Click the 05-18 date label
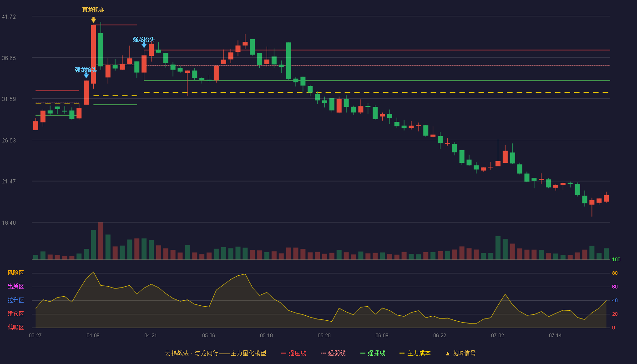Screen dimensions: 637x364 pyautogui.click(x=266, y=335)
